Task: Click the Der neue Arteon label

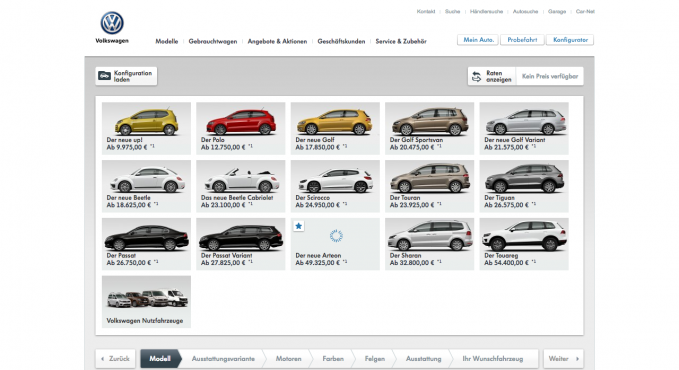Action: click(x=318, y=256)
